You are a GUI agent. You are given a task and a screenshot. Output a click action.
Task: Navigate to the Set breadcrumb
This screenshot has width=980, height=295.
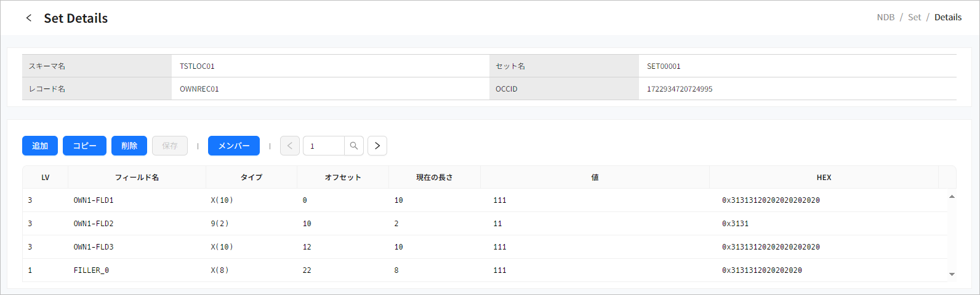coord(914,17)
